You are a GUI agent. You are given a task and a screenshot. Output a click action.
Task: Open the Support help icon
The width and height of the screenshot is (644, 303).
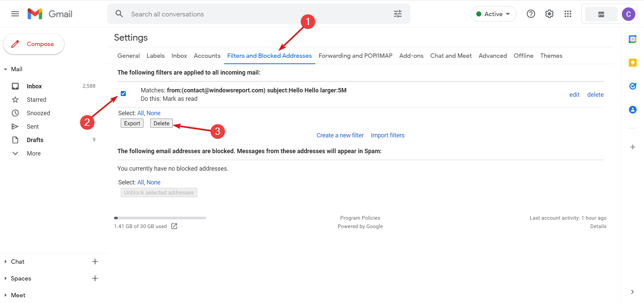(x=531, y=14)
